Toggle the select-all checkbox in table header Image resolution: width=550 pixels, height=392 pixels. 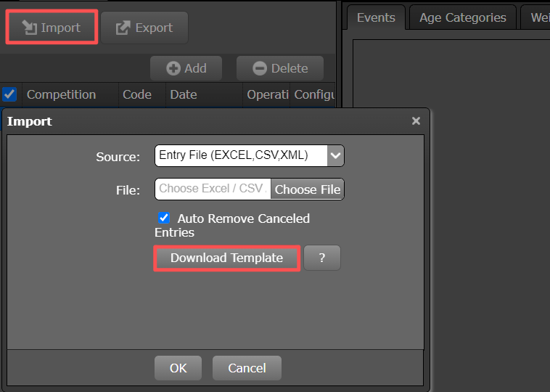click(x=9, y=94)
